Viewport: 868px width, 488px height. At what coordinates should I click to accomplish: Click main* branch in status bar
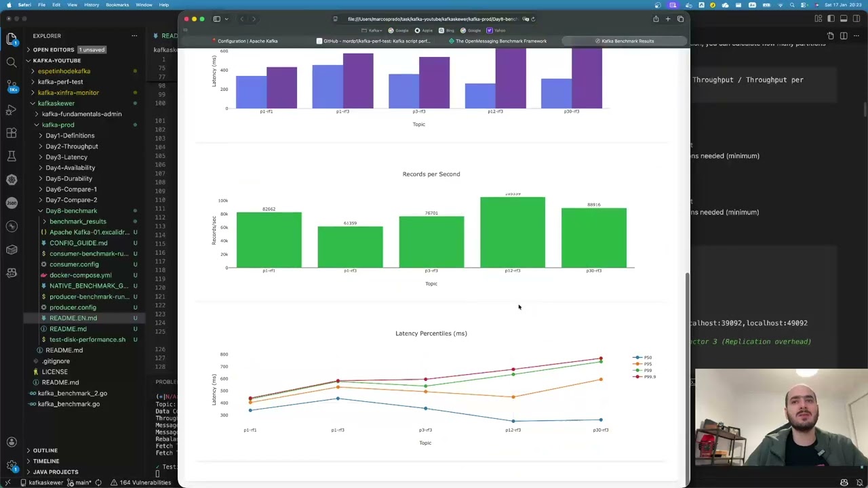[x=79, y=483]
